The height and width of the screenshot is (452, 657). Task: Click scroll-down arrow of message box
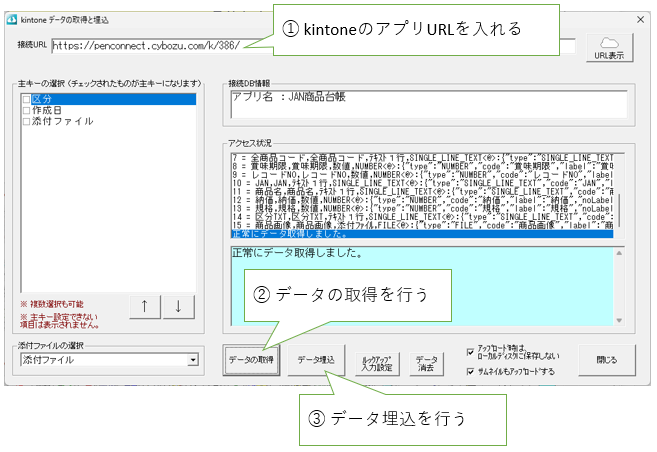tap(619, 320)
